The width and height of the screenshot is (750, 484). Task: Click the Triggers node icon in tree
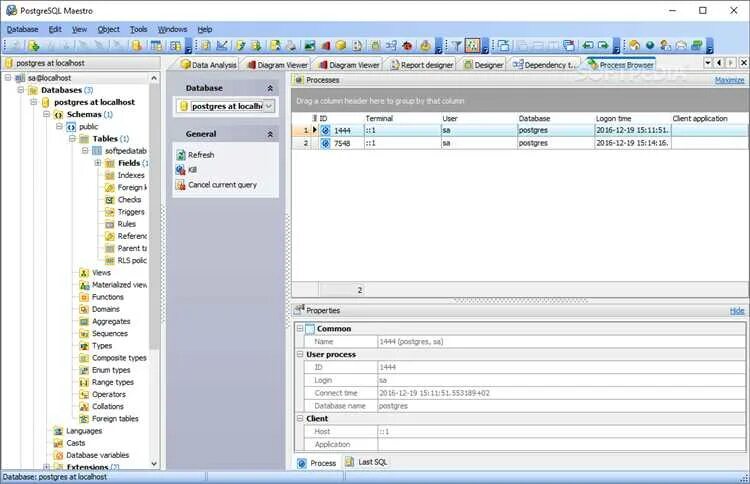pos(110,212)
